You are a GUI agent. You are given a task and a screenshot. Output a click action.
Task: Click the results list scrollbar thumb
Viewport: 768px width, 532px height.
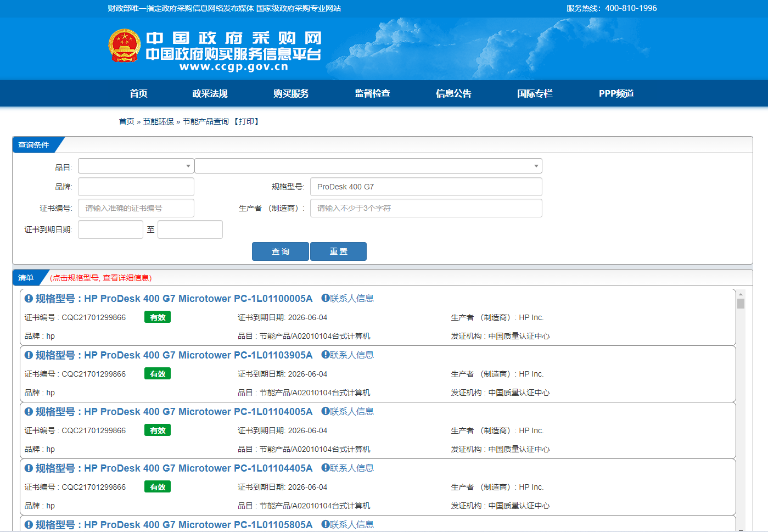pyautogui.click(x=741, y=304)
